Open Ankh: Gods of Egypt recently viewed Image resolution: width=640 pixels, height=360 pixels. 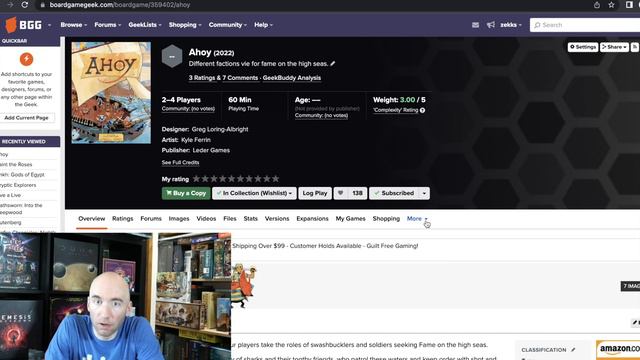coord(22,175)
